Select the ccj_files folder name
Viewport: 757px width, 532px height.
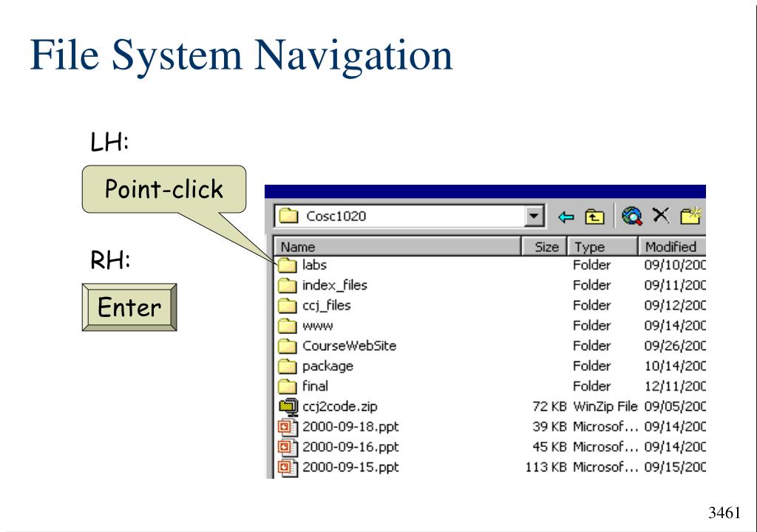coord(326,305)
